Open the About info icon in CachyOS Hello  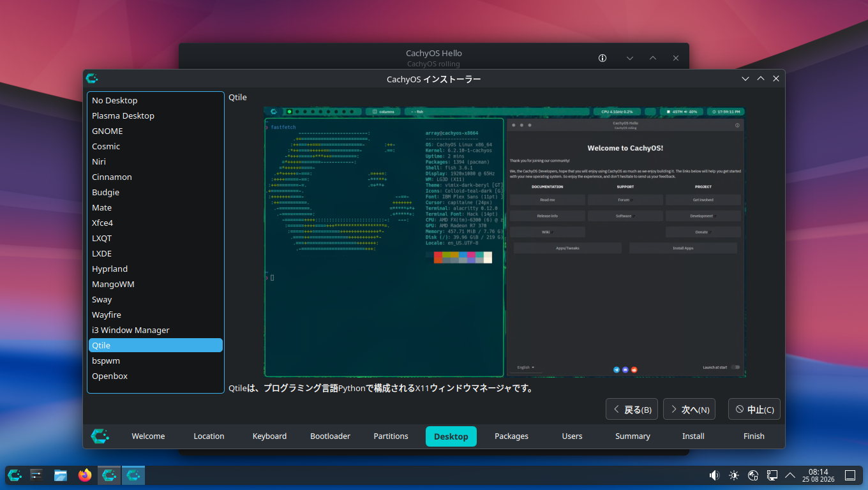coord(602,58)
